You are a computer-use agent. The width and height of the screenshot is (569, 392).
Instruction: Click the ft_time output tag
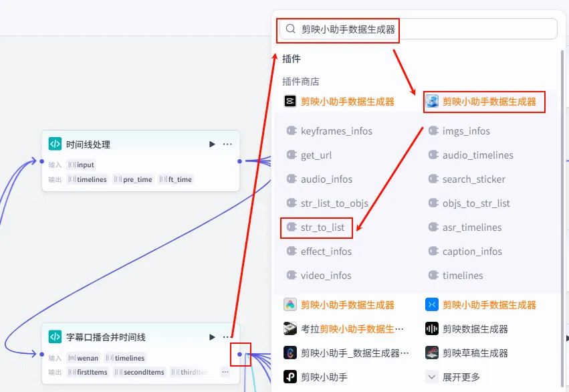click(176, 179)
